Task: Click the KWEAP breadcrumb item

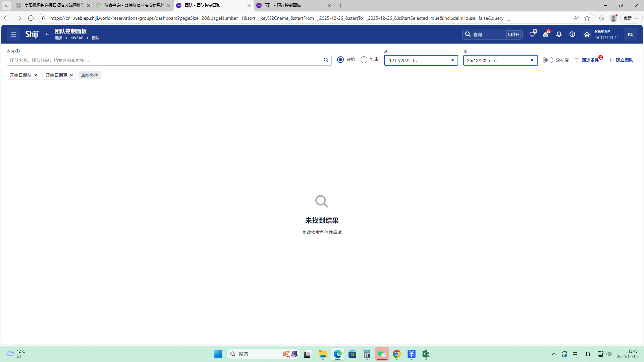Action: click(x=77, y=38)
